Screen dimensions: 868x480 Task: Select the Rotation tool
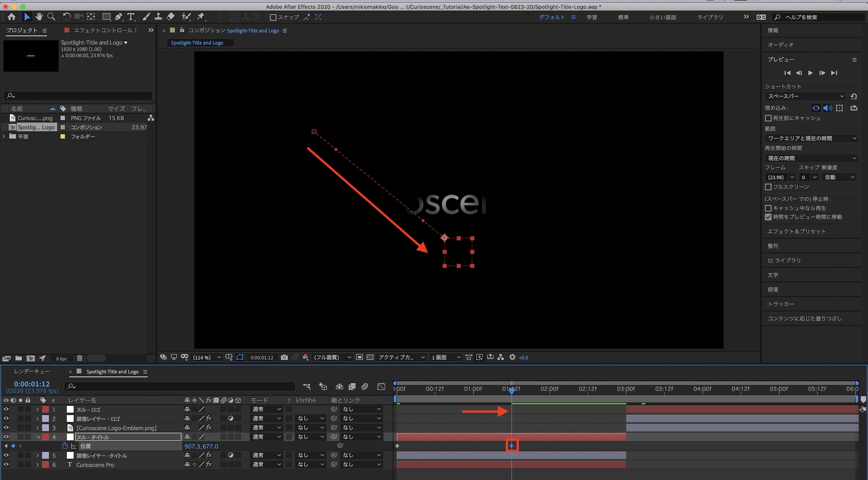(66, 17)
